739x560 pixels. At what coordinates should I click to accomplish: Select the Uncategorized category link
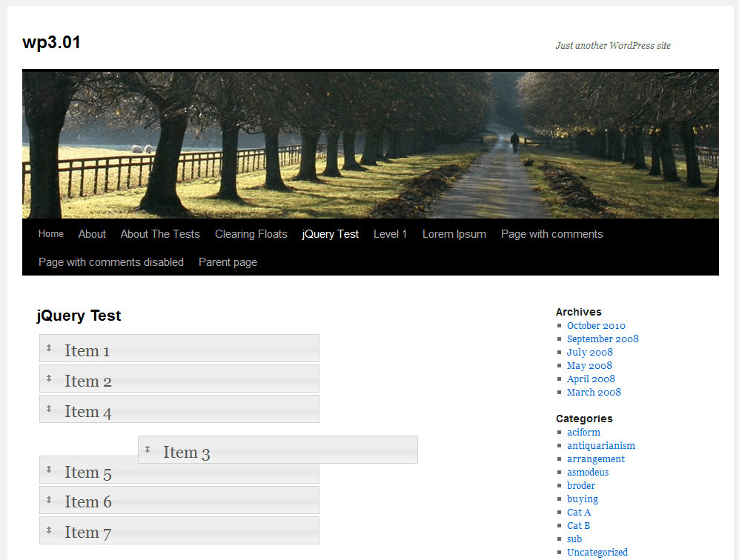point(597,552)
